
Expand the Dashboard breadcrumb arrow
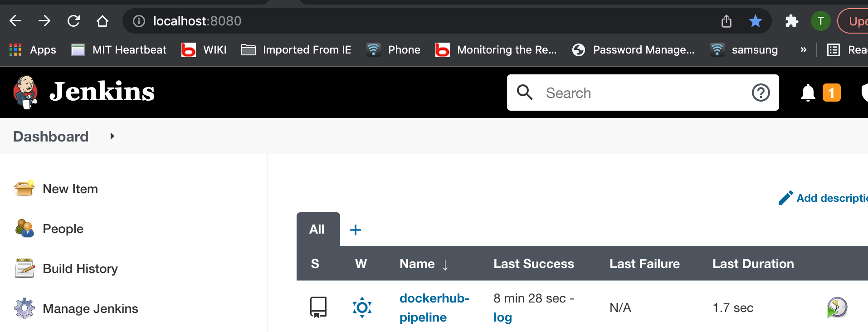(x=112, y=136)
